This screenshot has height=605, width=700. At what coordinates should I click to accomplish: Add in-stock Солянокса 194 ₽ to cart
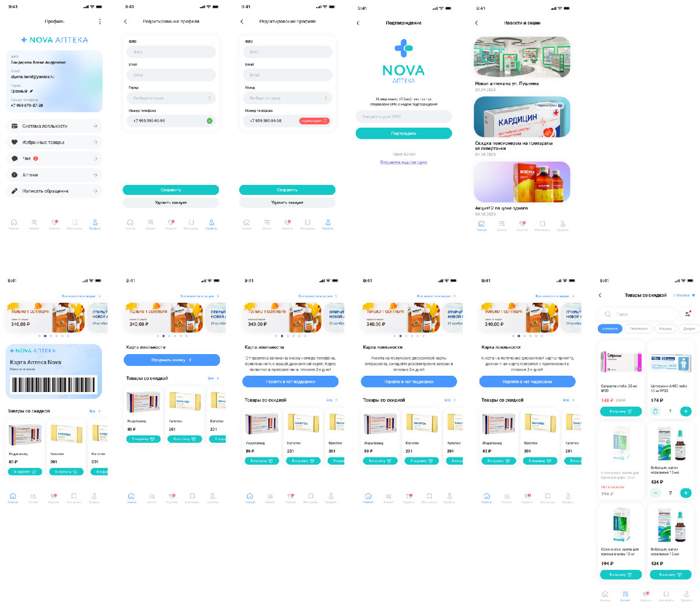[x=621, y=575]
